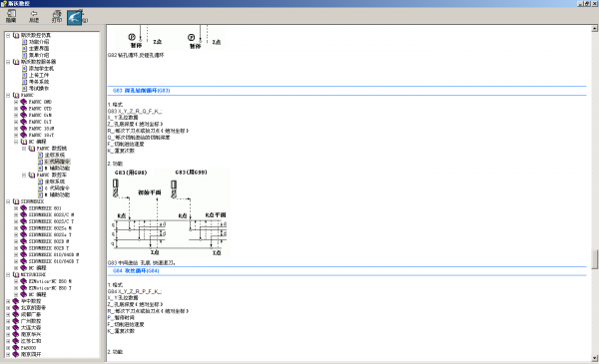This screenshot has height=364, width=599.
Task: Expand the 北京凯恩帝 node
Action: [x=8, y=308]
